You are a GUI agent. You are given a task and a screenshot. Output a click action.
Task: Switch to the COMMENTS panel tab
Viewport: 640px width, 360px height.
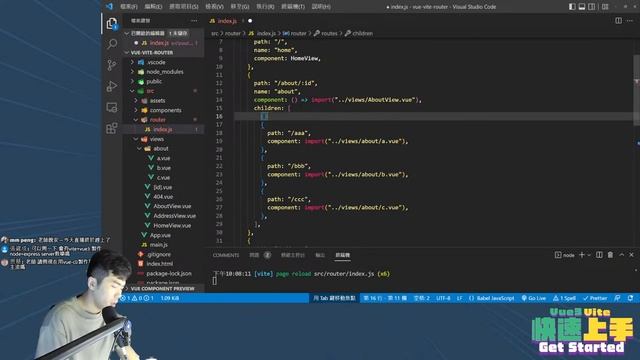coord(226,255)
